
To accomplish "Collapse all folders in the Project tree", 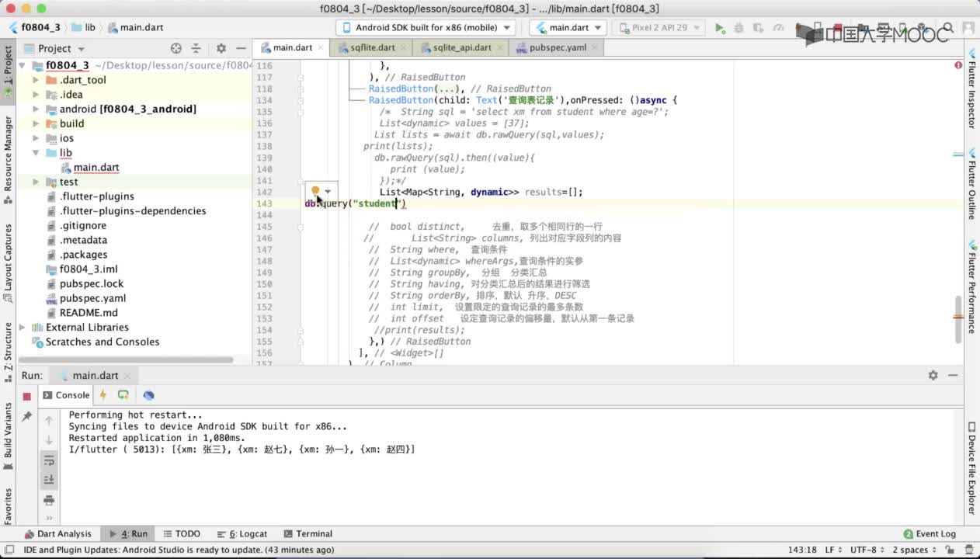I will (x=196, y=48).
